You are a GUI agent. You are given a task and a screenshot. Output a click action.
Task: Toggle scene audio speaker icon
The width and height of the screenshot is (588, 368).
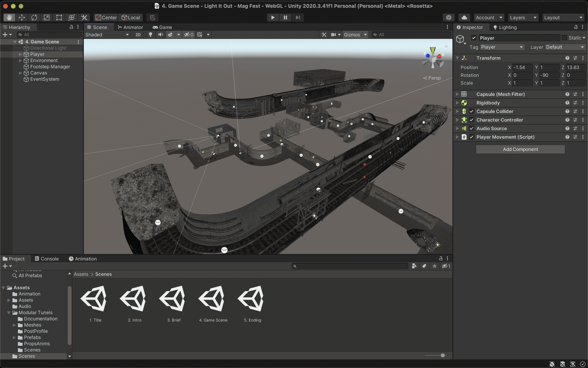[x=160, y=35]
